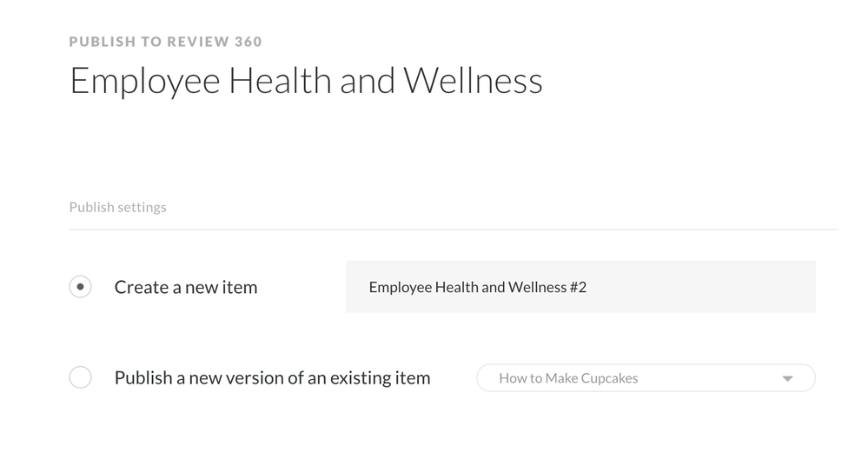This screenshot has width=868, height=460.
Task: Click the empty radio circle beside publish option
Action: [x=80, y=377]
